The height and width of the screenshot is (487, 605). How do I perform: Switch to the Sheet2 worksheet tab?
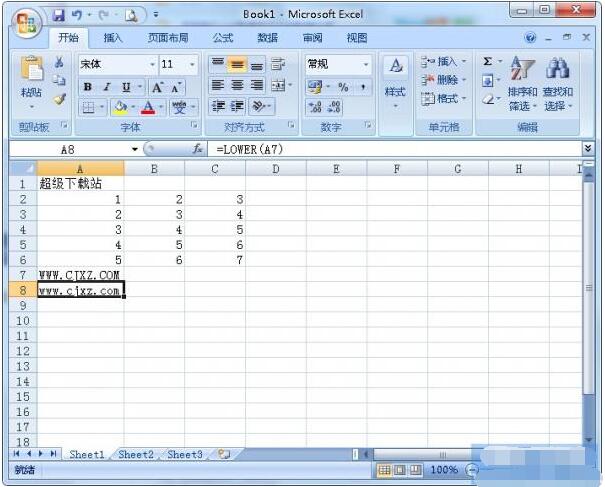(136, 455)
